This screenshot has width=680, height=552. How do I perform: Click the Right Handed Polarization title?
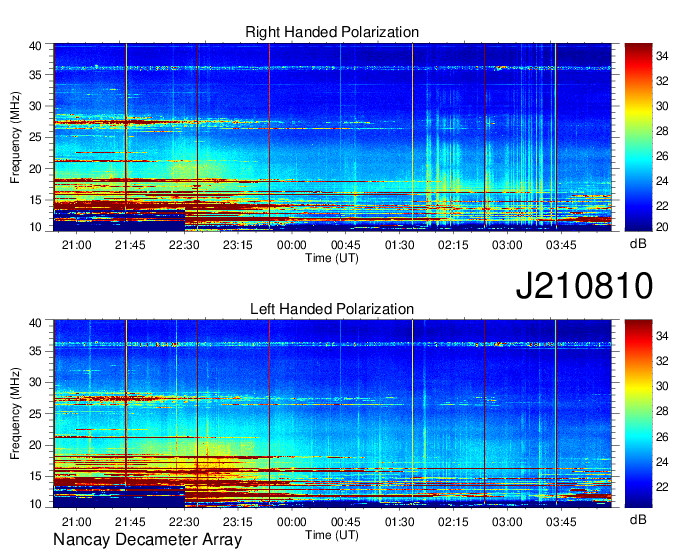(x=332, y=32)
